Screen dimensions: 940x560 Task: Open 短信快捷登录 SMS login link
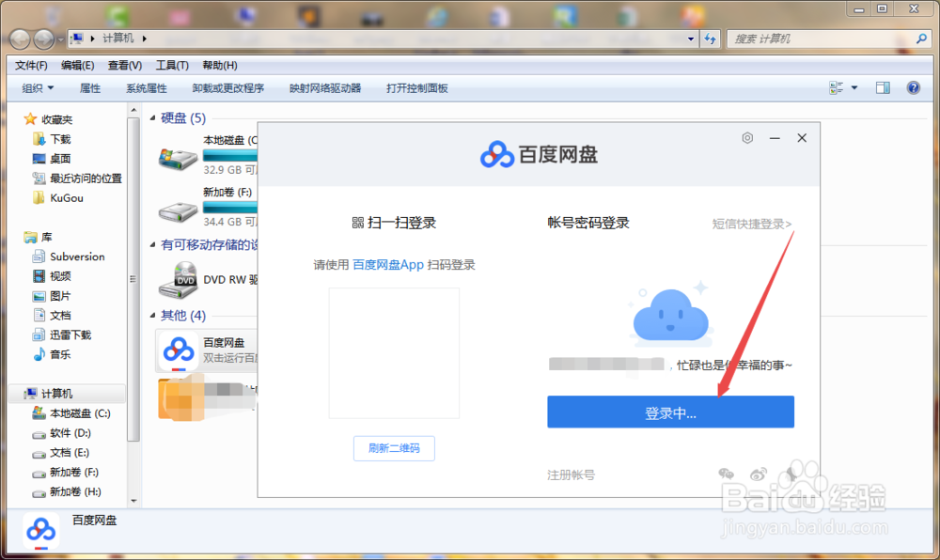752,224
